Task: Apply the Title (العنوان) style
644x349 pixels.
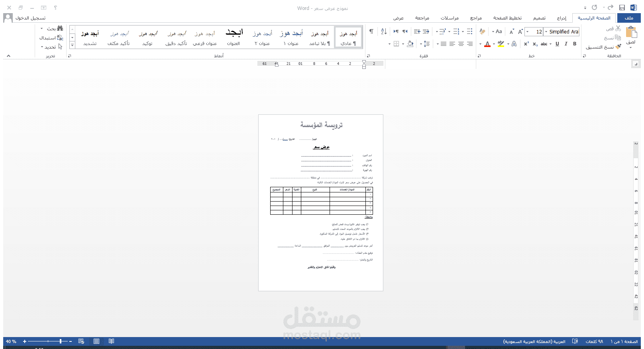Action: pos(234,37)
